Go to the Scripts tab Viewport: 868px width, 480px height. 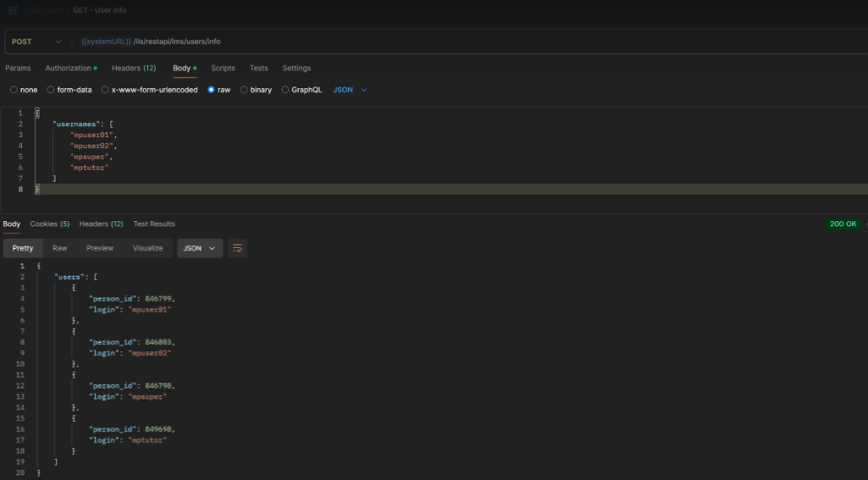pyautogui.click(x=223, y=68)
